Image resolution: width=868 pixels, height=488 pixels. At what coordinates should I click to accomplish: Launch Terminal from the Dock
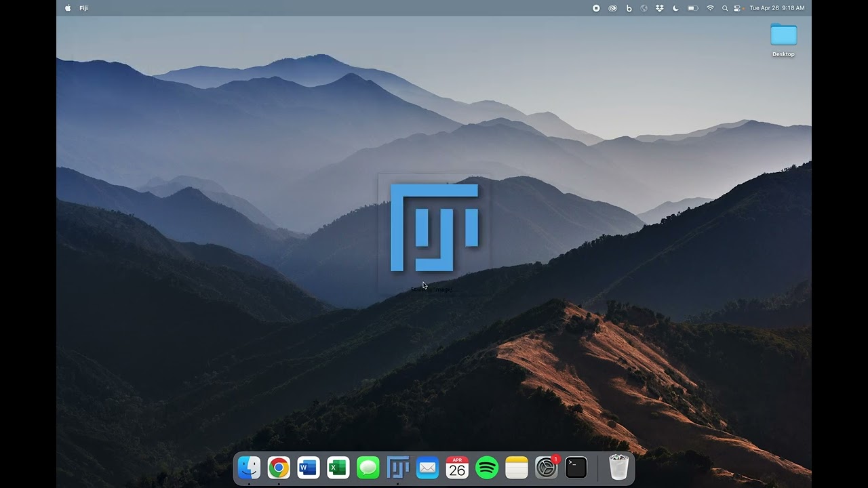576,468
